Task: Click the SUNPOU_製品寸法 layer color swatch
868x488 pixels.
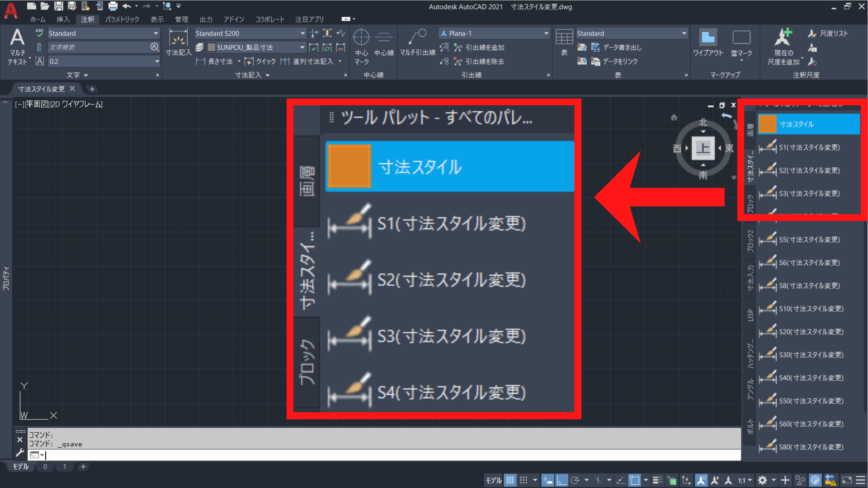Action: [x=211, y=47]
